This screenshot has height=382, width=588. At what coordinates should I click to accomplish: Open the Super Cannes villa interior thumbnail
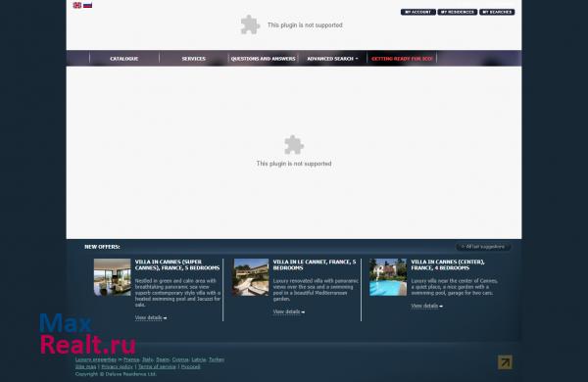112,277
